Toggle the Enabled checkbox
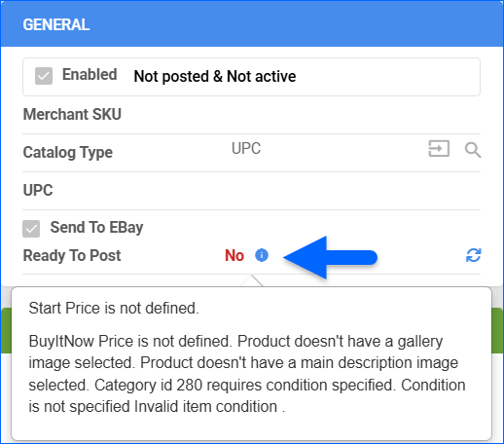 pyautogui.click(x=44, y=76)
